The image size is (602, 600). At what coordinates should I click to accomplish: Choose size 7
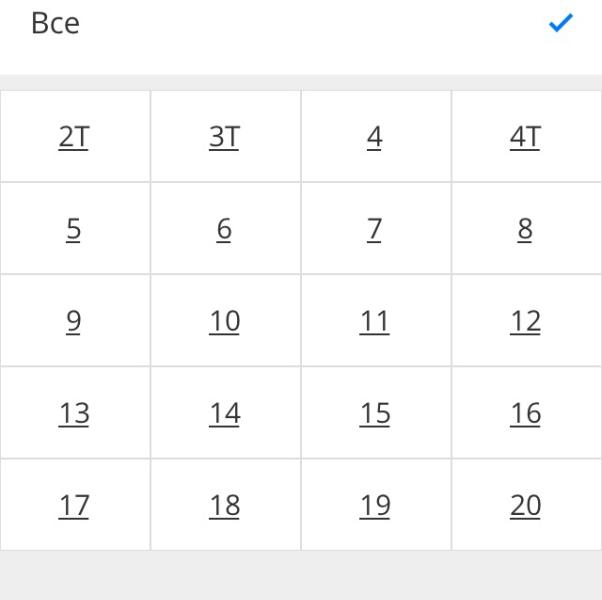pyautogui.click(x=375, y=230)
